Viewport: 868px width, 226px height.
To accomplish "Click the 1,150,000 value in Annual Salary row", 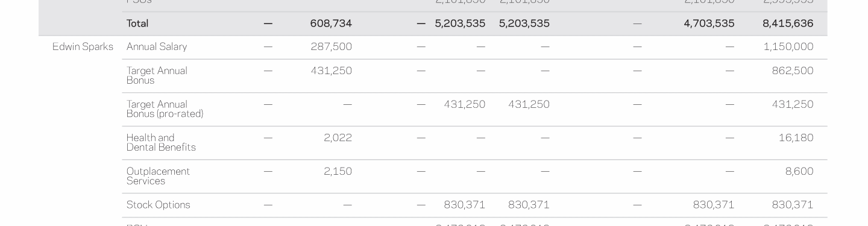I will 788,47.
